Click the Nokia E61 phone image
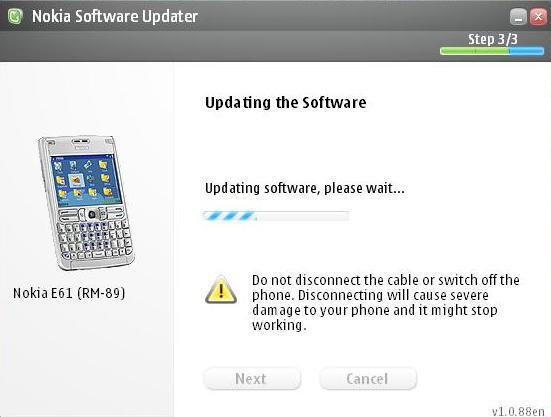Screen dimensions: 551x417 (86, 203)
